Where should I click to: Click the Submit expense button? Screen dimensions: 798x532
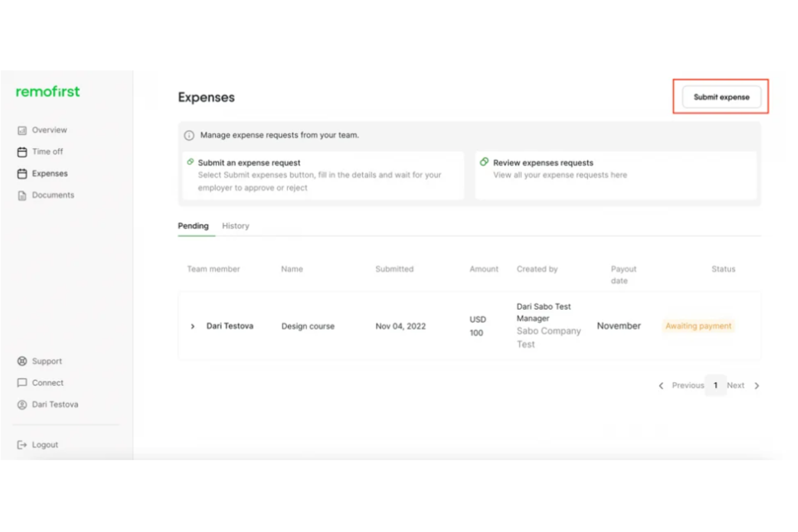(x=721, y=97)
